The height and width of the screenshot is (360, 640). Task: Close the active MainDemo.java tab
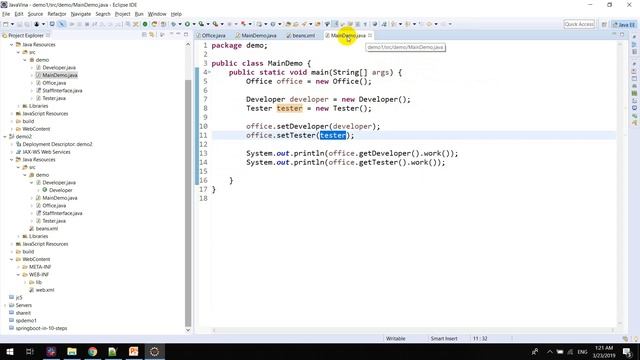point(370,36)
